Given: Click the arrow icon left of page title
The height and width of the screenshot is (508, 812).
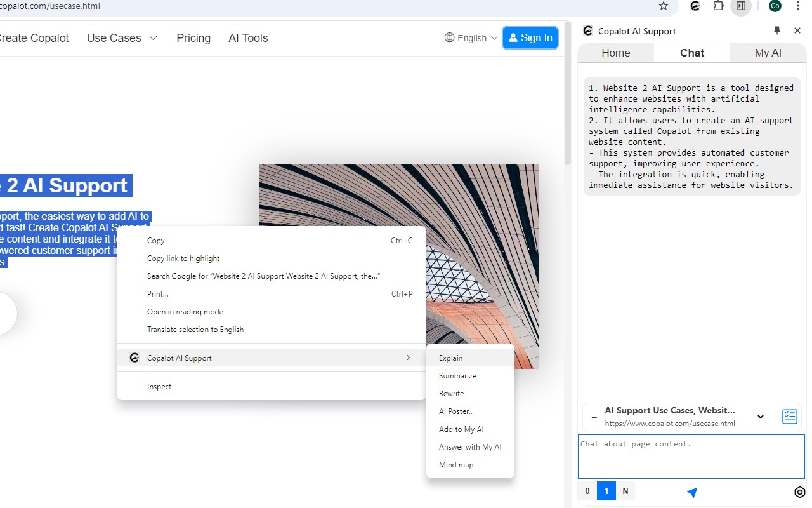Looking at the screenshot, I should tap(594, 417).
